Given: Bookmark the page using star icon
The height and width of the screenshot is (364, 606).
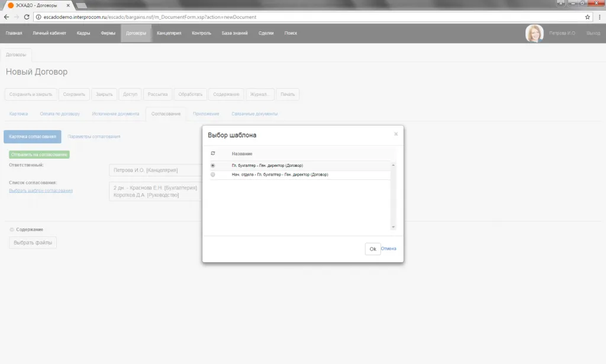Looking at the screenshot, I should (587, 17).
